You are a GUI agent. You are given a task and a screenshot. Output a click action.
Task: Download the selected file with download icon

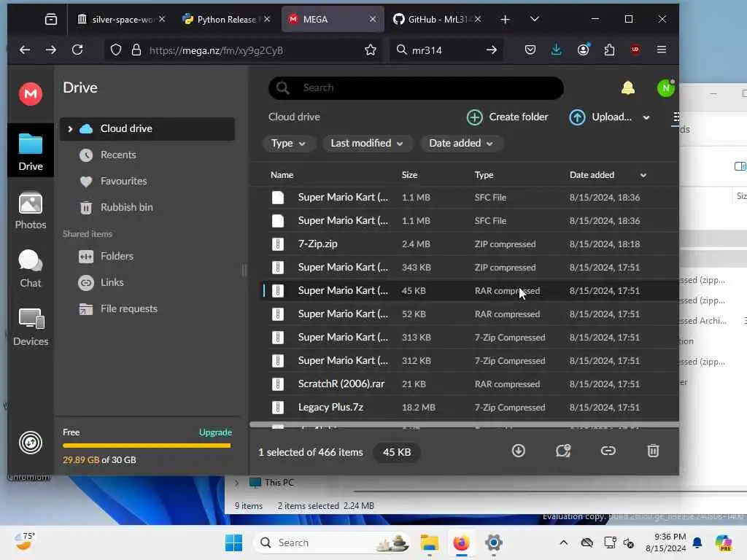[519, 451]
